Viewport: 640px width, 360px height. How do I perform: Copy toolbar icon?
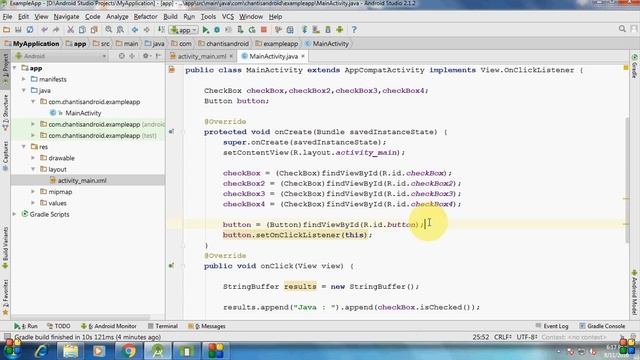click(x=82, y=29)
